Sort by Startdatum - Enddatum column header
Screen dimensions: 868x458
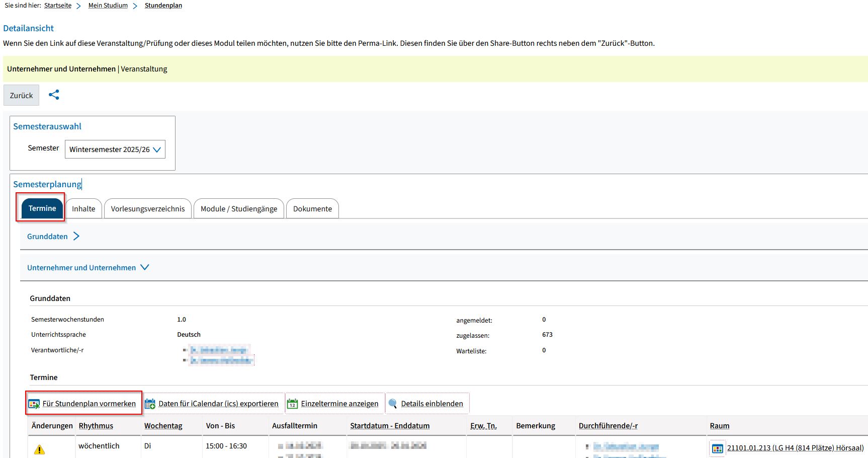pyautogui.click(x=390, y=426)
